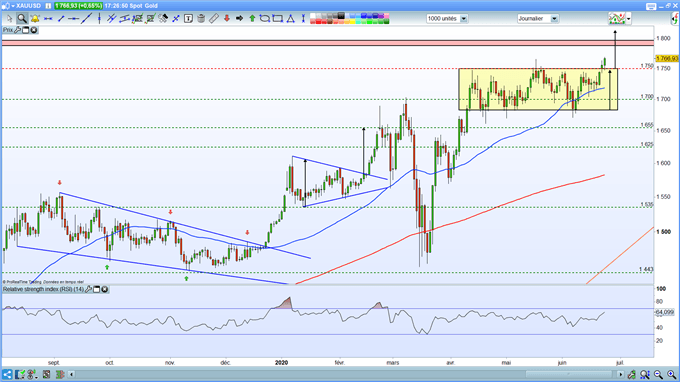Zoom in with the plus magnifier
680x382 pixels.
(671, 374)
